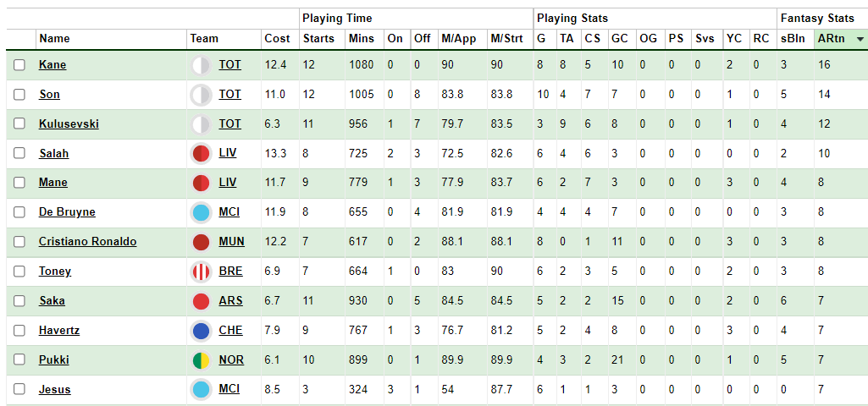Sort by the Mins column header

[x=362, y=39]
